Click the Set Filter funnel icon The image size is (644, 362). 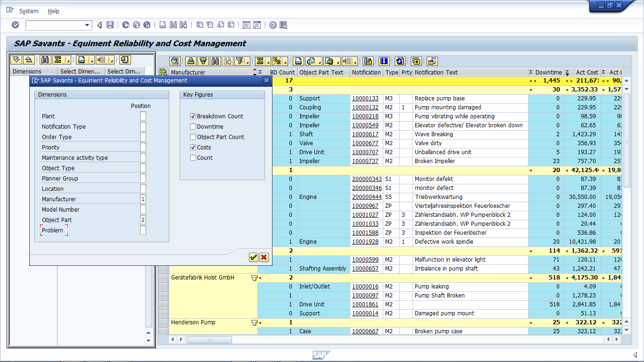click(239, 61)
